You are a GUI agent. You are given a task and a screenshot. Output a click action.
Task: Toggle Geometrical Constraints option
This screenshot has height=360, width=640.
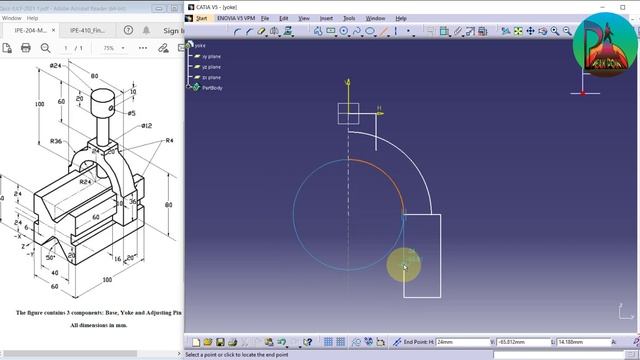tap(369, 342)
